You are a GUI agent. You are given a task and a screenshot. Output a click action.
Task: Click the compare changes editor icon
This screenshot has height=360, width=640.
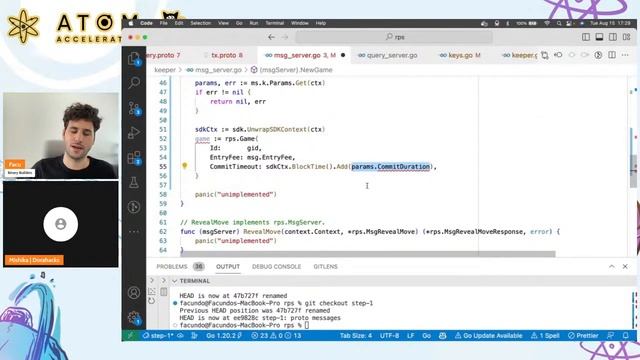point(545,55)
